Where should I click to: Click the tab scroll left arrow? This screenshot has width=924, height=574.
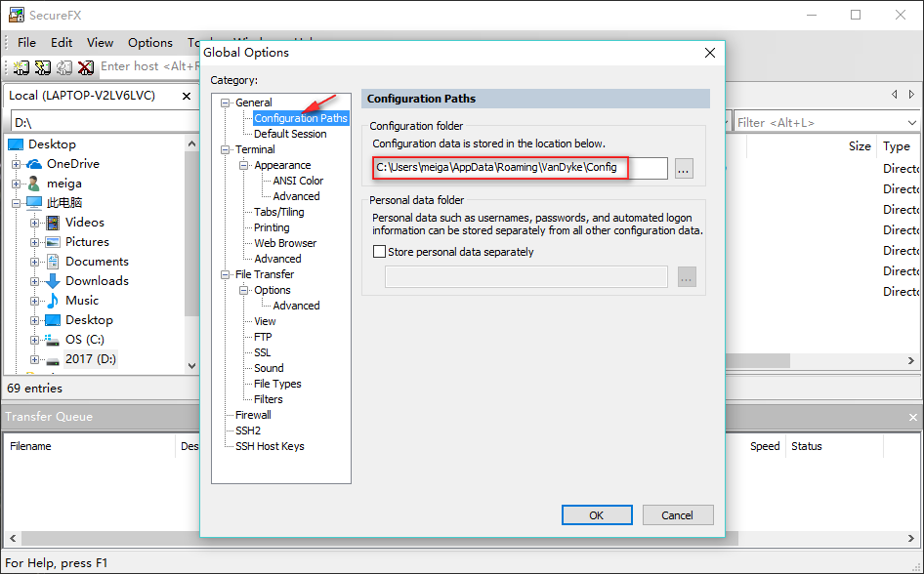click(x=895, y=94)
